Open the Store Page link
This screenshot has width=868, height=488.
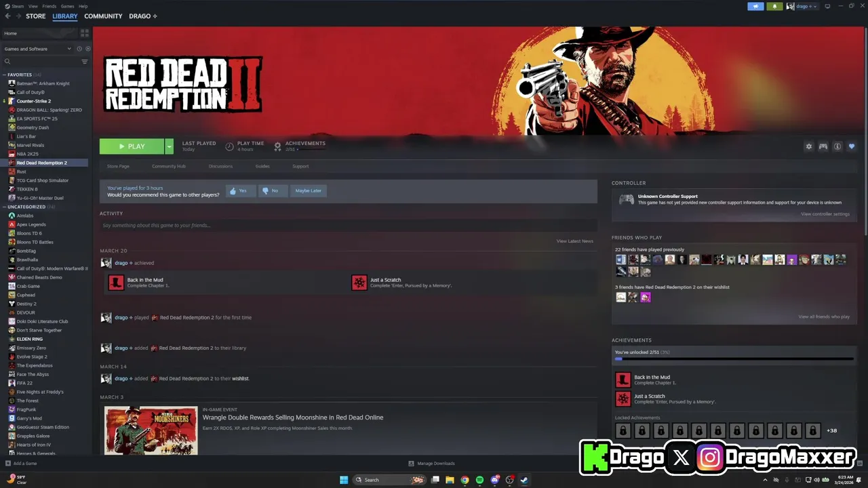click(118, 166)
